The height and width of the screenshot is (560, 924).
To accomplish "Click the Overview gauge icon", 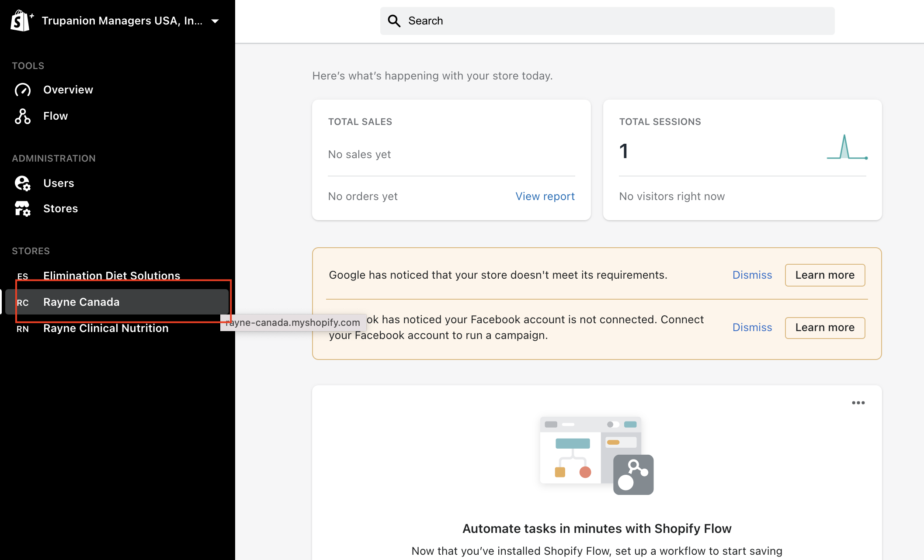I will (23, 90).
